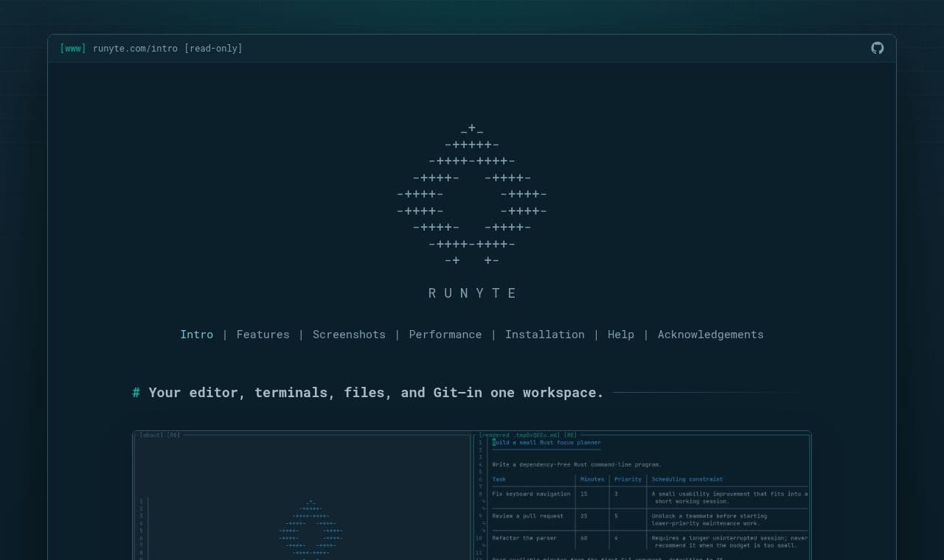Viewport: 944px width, 560px height.
Task: Click 'Build a small Rust focus planner' title
Action: [x=546, y=443]
